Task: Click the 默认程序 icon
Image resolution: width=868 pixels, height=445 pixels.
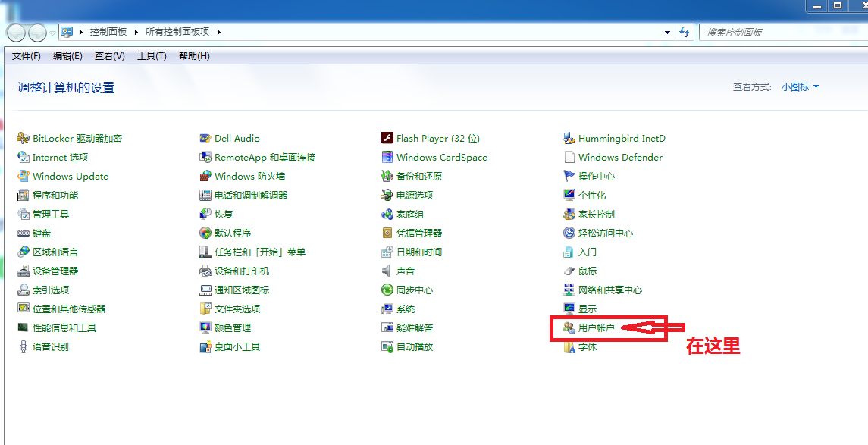Action: [x=205, y=233]
